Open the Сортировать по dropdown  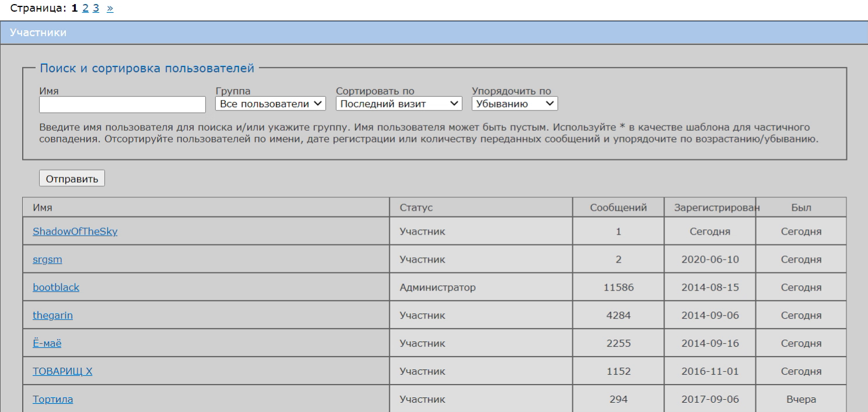pos(399,104)
